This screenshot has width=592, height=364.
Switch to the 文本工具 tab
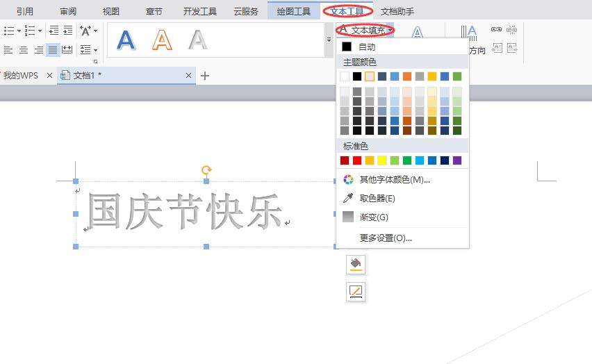[347, 11]
